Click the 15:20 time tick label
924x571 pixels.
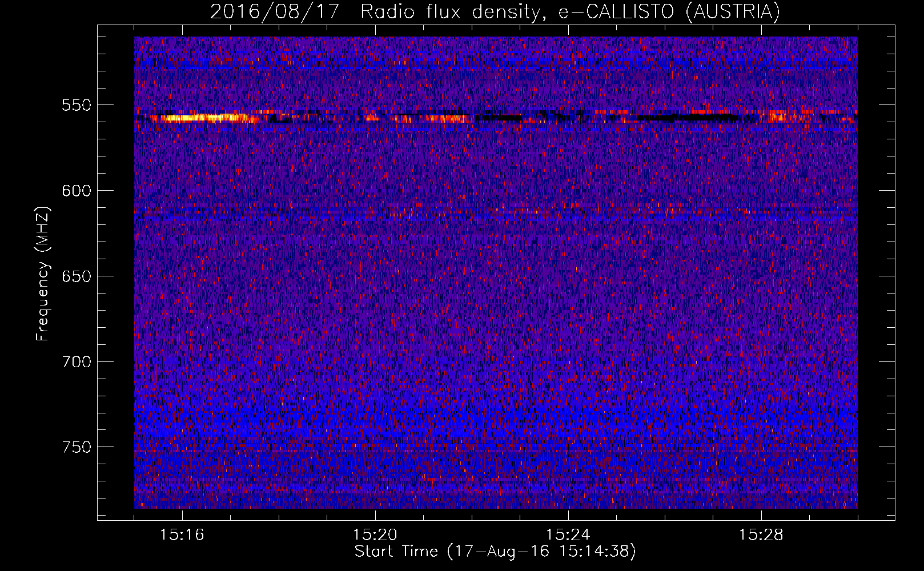point(375,534)
